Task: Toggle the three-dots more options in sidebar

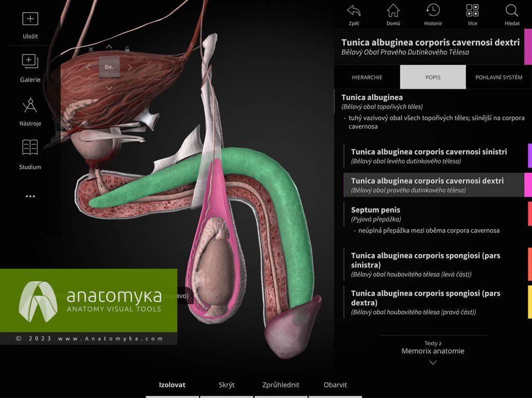Action: point(30,196)
